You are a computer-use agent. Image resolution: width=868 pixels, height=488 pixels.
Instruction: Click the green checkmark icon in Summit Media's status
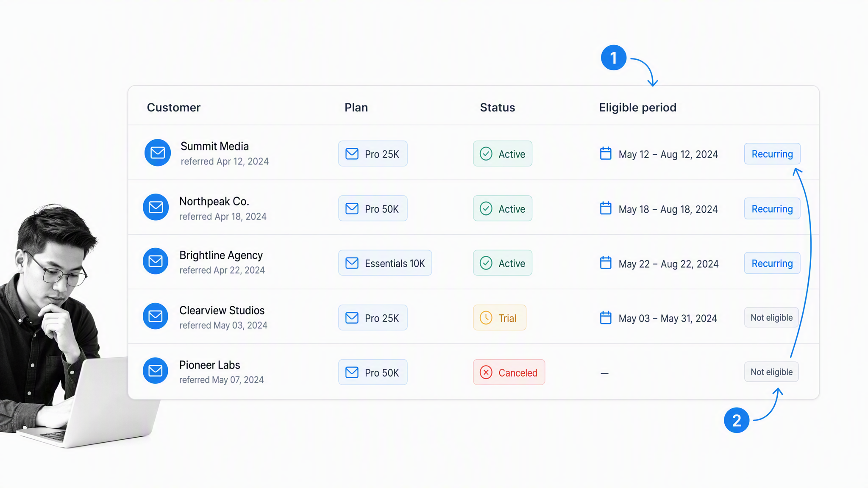[486, 153]
